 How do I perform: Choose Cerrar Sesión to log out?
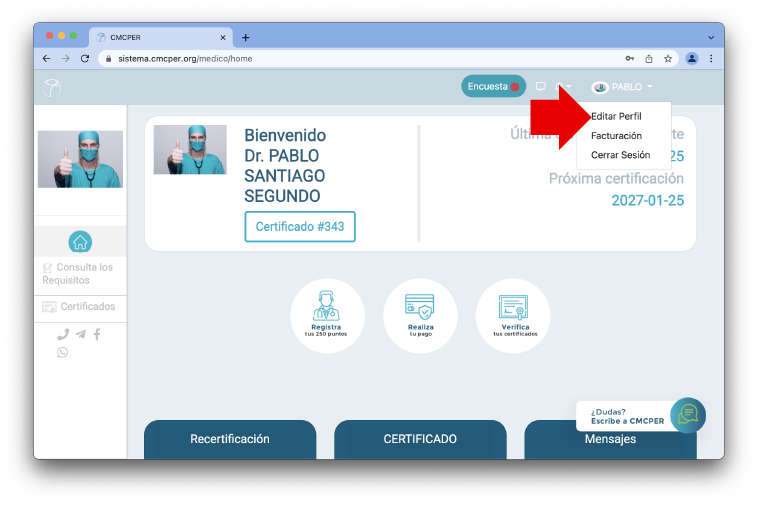click(x=620, y=155)
